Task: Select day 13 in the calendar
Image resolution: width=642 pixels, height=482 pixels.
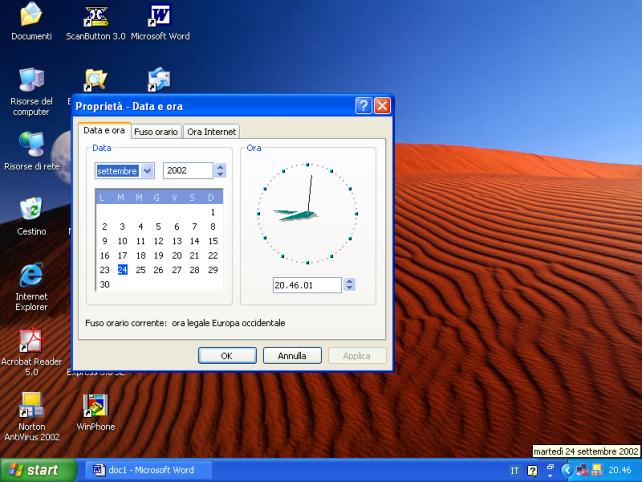Action: (x=177, y=241)
